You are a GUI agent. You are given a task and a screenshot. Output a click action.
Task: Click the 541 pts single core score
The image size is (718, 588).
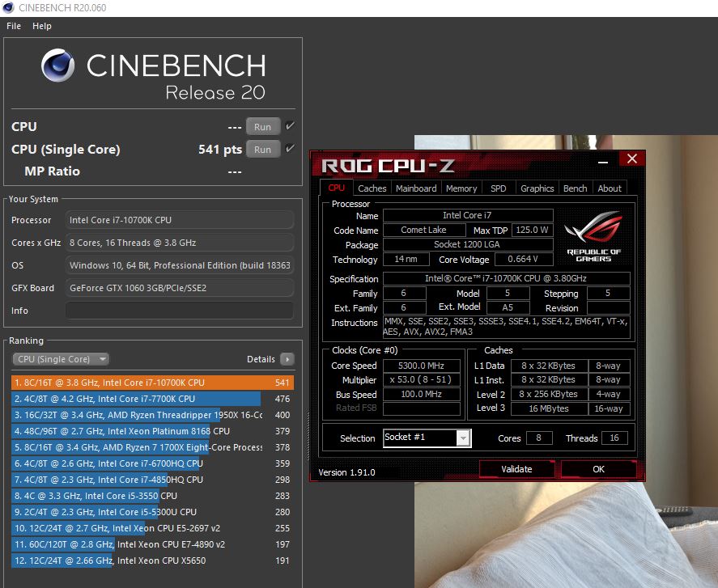pos(220,149)
